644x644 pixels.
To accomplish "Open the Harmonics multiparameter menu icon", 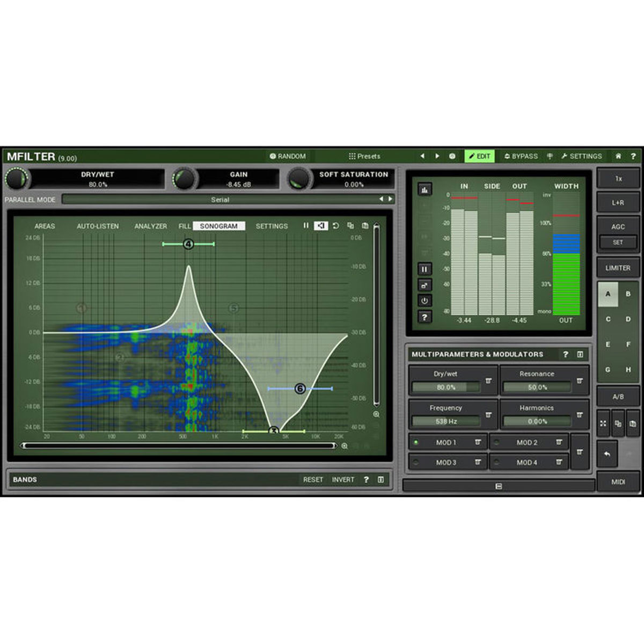I will 580,415.
